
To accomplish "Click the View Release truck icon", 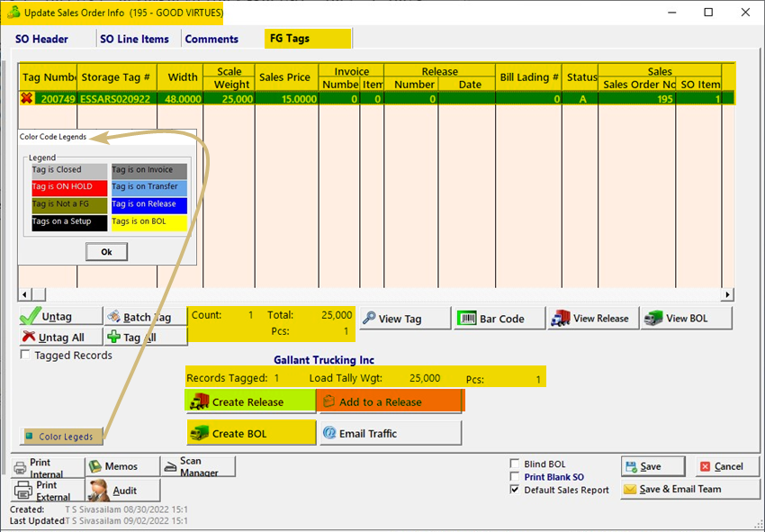I will click(x=561, y=319).
